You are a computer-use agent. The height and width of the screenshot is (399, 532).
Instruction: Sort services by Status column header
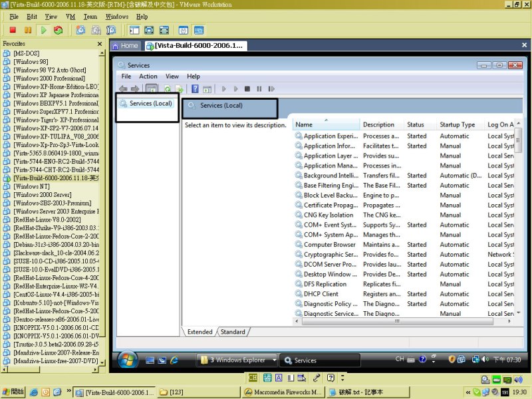coord(420,124)
